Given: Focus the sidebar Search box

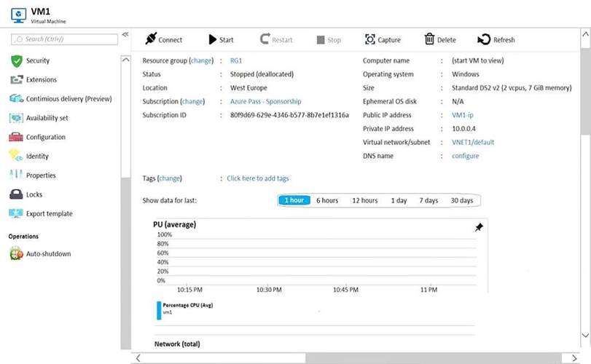Looking at the screenshot, I should [x=66, y=39].
